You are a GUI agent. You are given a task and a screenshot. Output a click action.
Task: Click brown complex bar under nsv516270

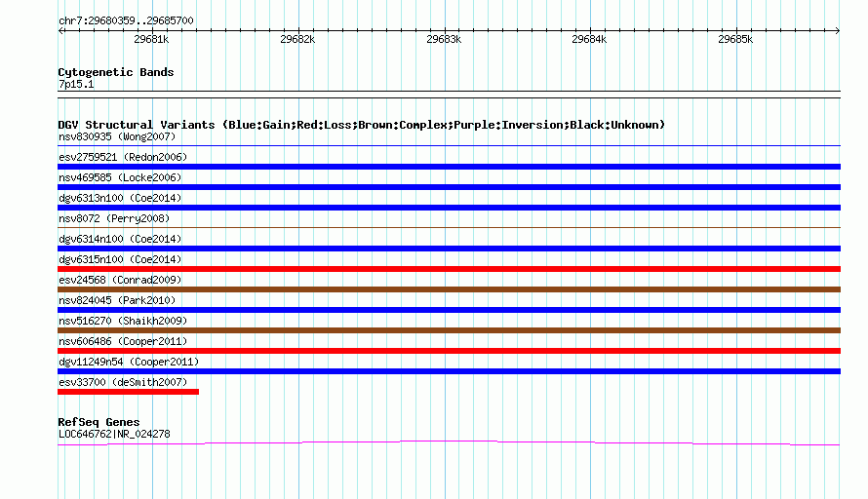tap(449, 330)
